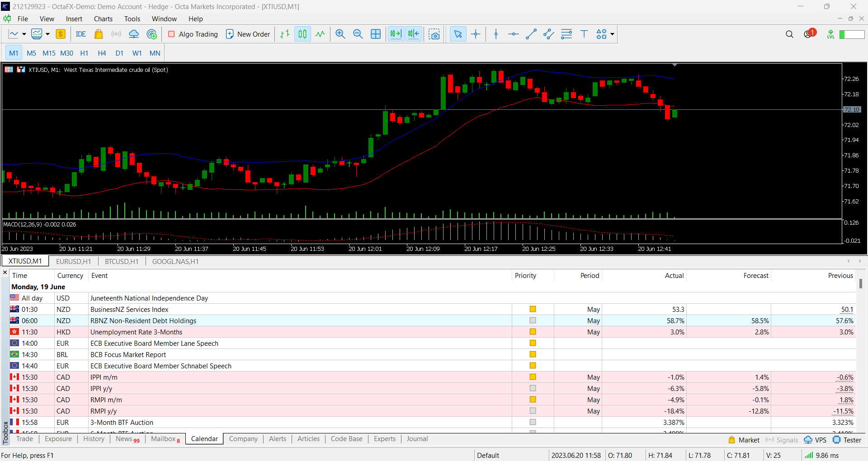Open the File menu
This screenshot has width=868, height=461.
click(x=23, y=19)
